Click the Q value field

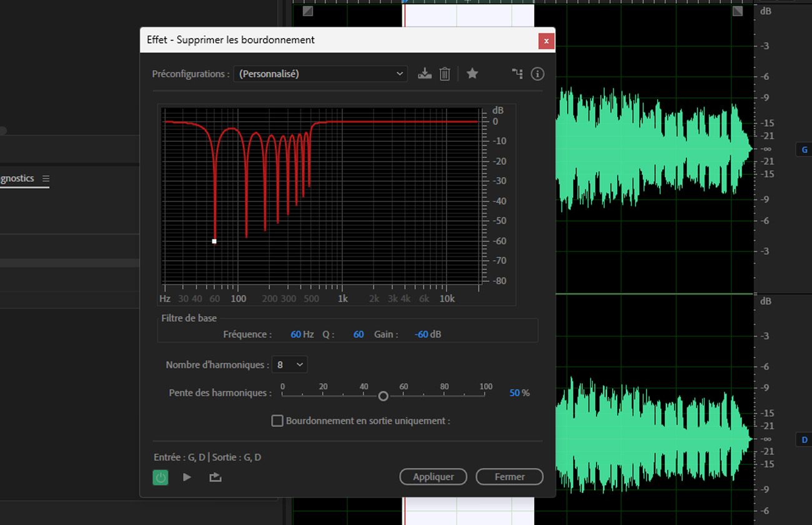[359, 334]
